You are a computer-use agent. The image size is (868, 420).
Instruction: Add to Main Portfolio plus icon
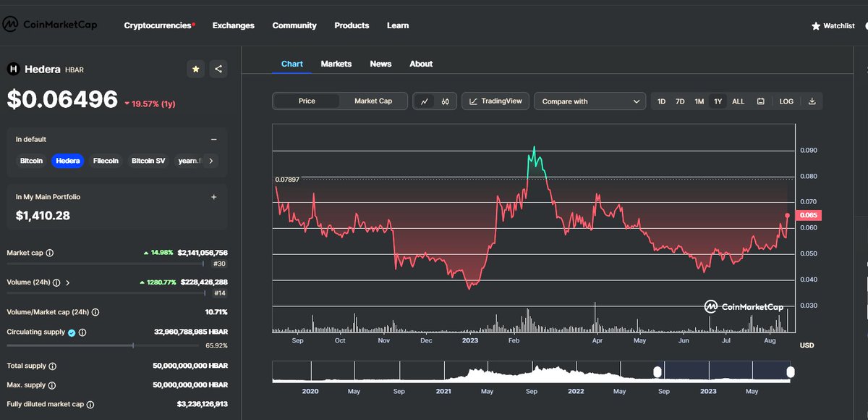pyautogui.click(x=213, y=197)
